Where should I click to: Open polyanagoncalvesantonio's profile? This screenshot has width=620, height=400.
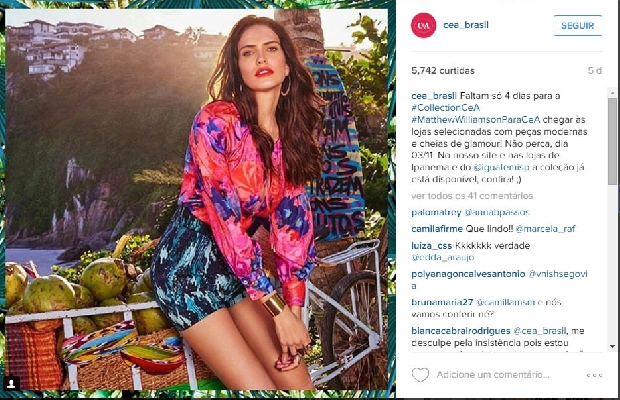pyautogui.click(x=468, y=274)
